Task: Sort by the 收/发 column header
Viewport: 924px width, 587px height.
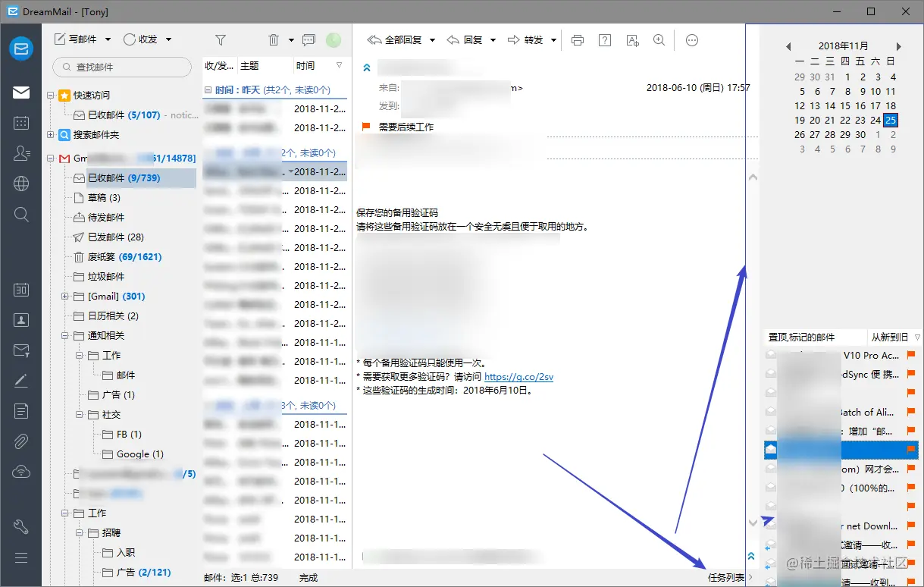Action: (x=220, y=65)
